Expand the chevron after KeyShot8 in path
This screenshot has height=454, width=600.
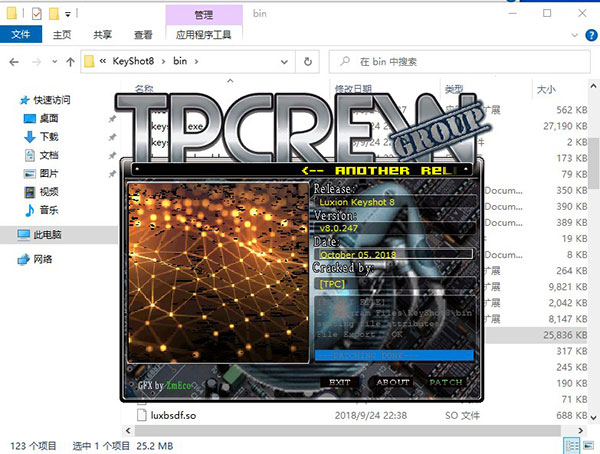[x=163, y=61]
